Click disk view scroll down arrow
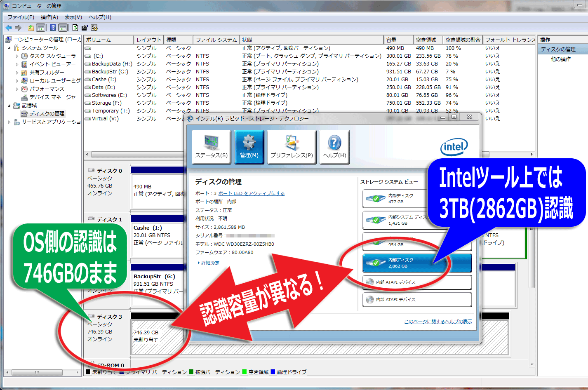The width and height of the screenshot is (588, 390). 532,364
